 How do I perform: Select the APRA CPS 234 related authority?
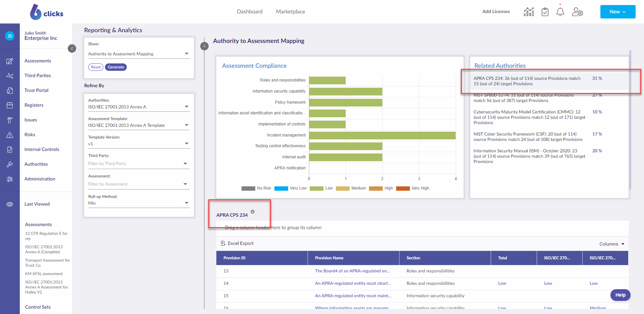coord(549,81)
